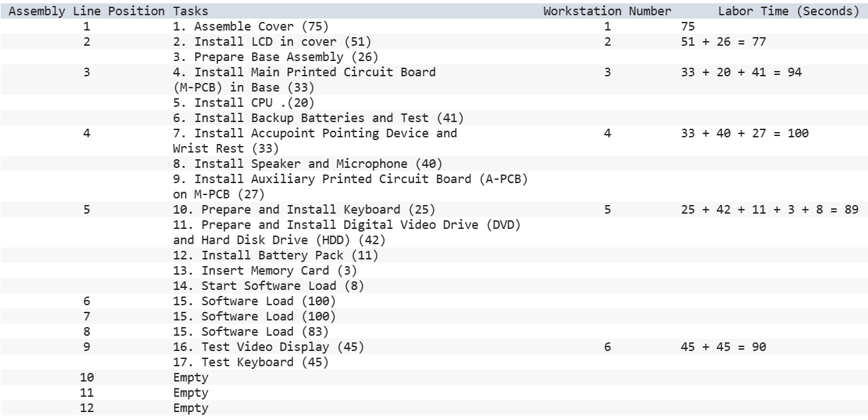The height and width of the screenshot is (420, 868).
Task: Click assembly line position '12' cell
Action: pyautogui.click(x=87, y=409)
